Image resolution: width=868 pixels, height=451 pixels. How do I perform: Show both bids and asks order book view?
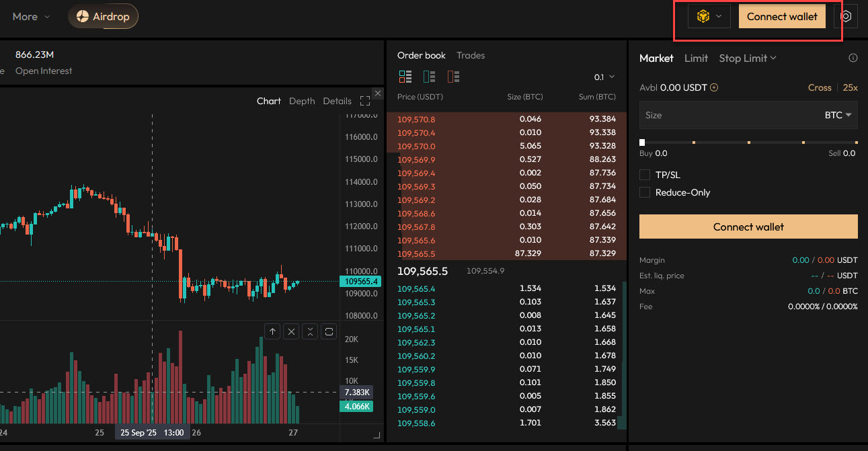tap(405, 77)
